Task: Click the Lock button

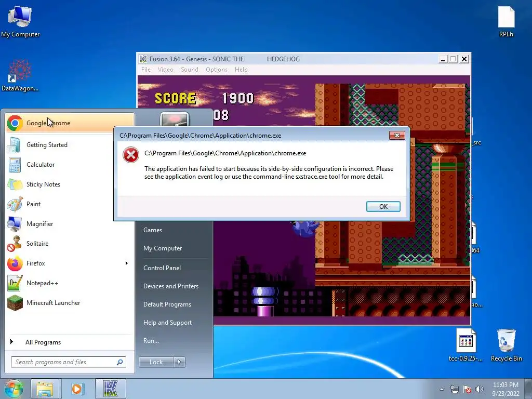Action: click(x=156, y=362)
